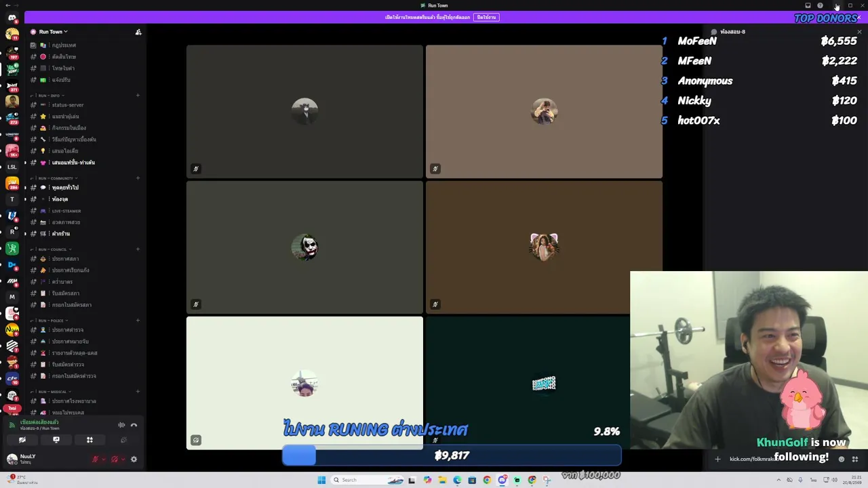Add channel to RUN-INFO category
The width and height of the screenshot is (868, 488).
[138, 96]
